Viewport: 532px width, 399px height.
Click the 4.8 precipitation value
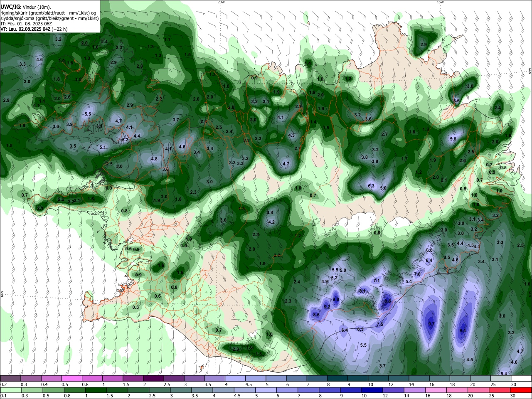(x=154, y=159)
